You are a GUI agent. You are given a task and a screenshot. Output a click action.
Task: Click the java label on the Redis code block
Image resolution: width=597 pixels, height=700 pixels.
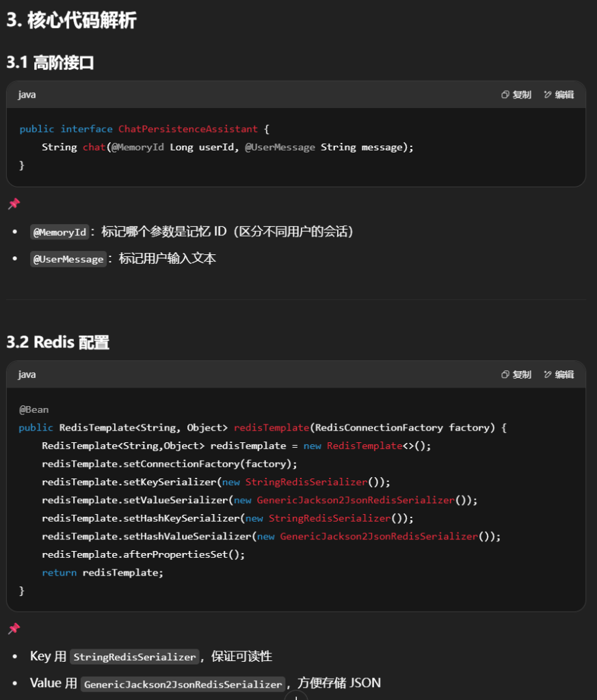[x=27, y=375]
